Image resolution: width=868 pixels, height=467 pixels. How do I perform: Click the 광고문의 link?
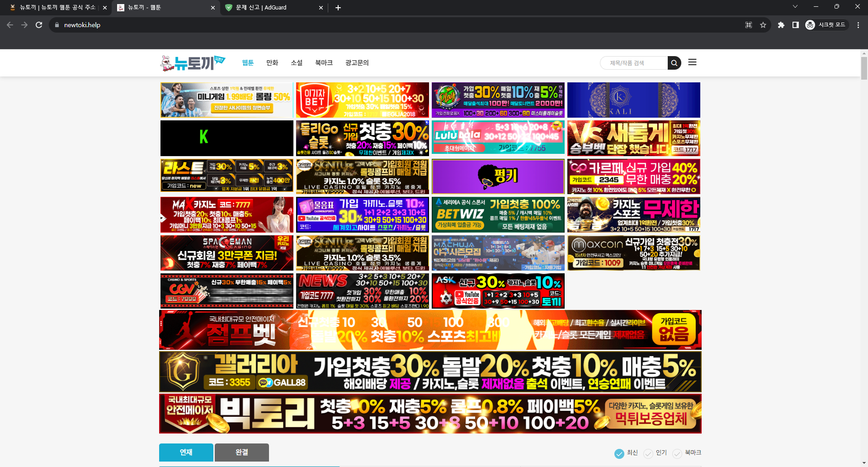pos(357,63)
